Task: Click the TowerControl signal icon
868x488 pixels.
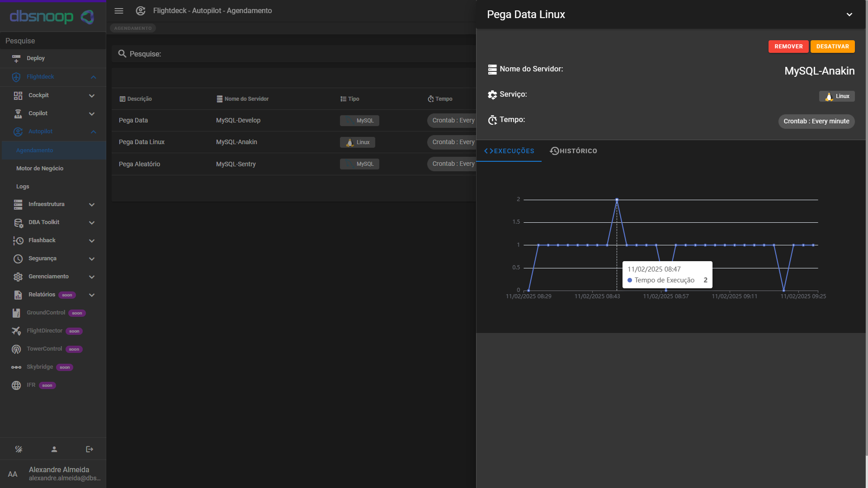Action: [x=16, y=349]
